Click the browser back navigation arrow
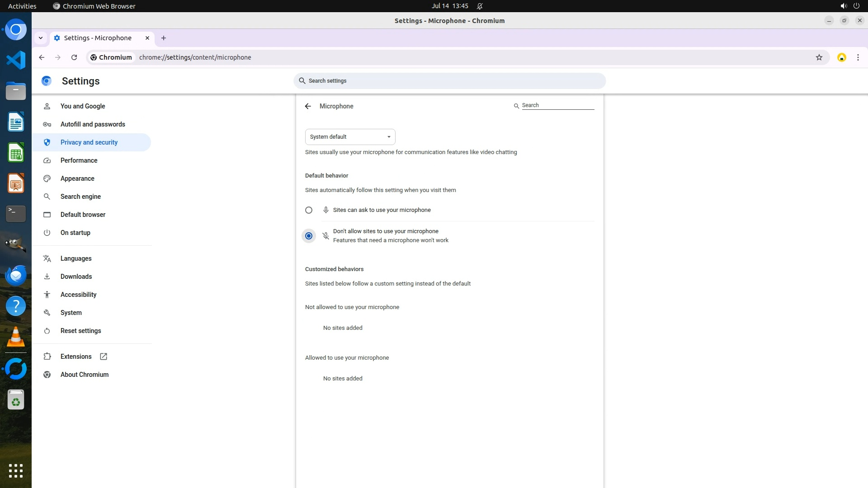This screenshot has width=868, height=488. tap(42, 57)
